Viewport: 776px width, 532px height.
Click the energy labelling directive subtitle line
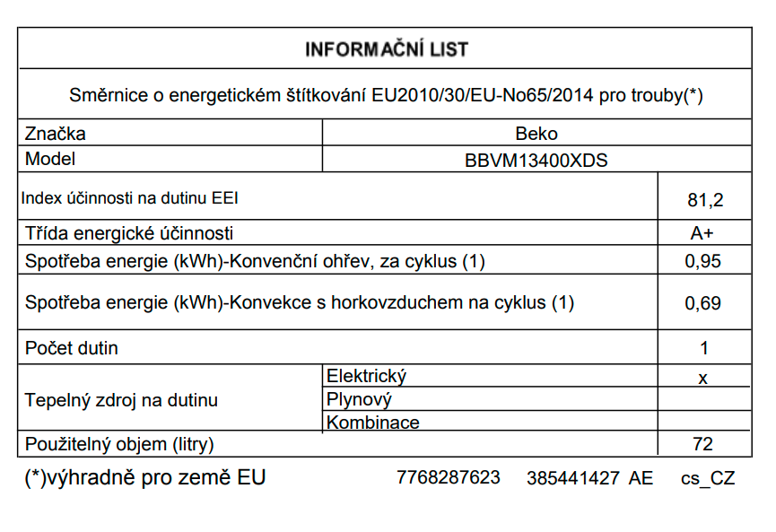tap(386, 96)
